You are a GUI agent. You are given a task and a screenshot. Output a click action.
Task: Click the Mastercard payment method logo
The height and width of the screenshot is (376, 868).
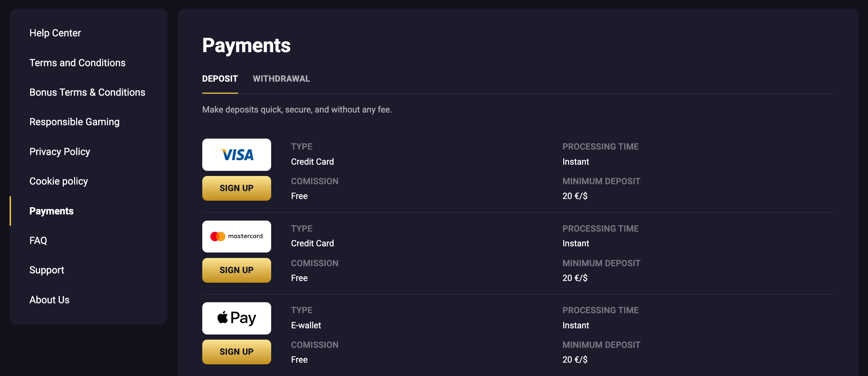(237, 236)
